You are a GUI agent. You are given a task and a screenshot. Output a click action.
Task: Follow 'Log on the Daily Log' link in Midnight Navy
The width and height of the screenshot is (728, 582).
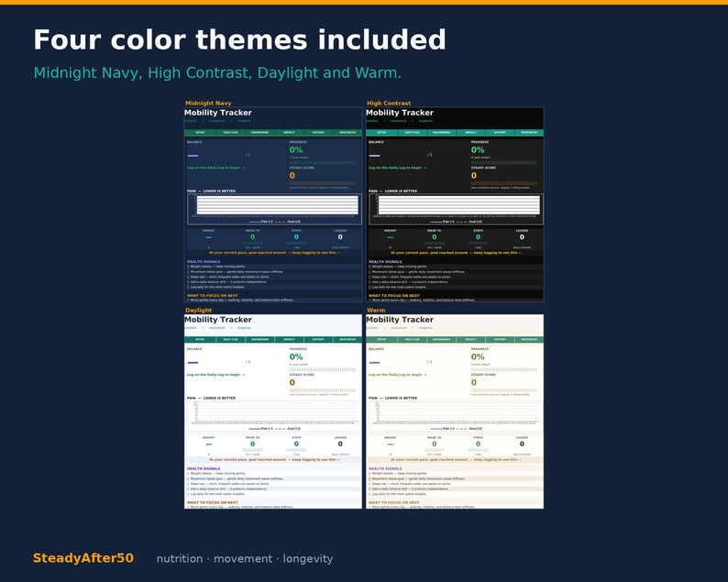click(215, 168)
